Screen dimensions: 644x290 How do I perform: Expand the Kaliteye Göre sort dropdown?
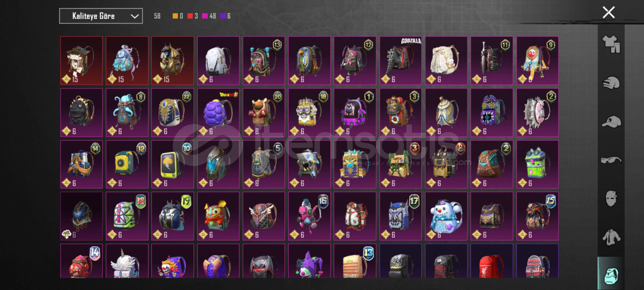101,16
